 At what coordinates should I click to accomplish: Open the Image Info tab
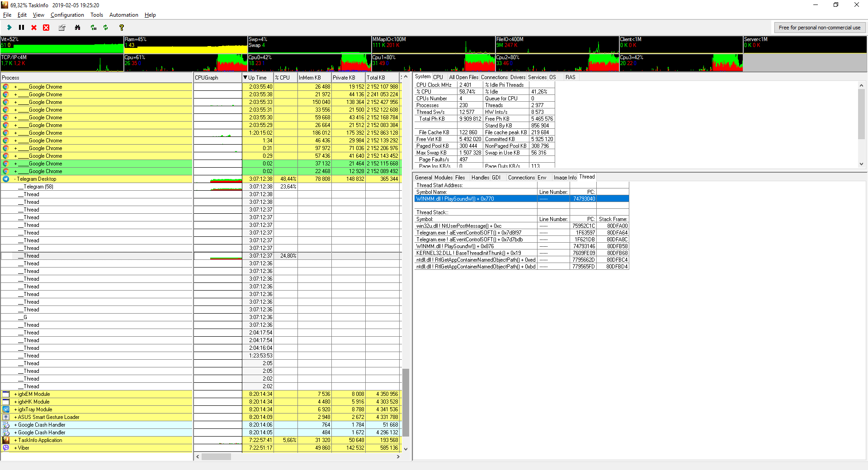tap(565, 178)
